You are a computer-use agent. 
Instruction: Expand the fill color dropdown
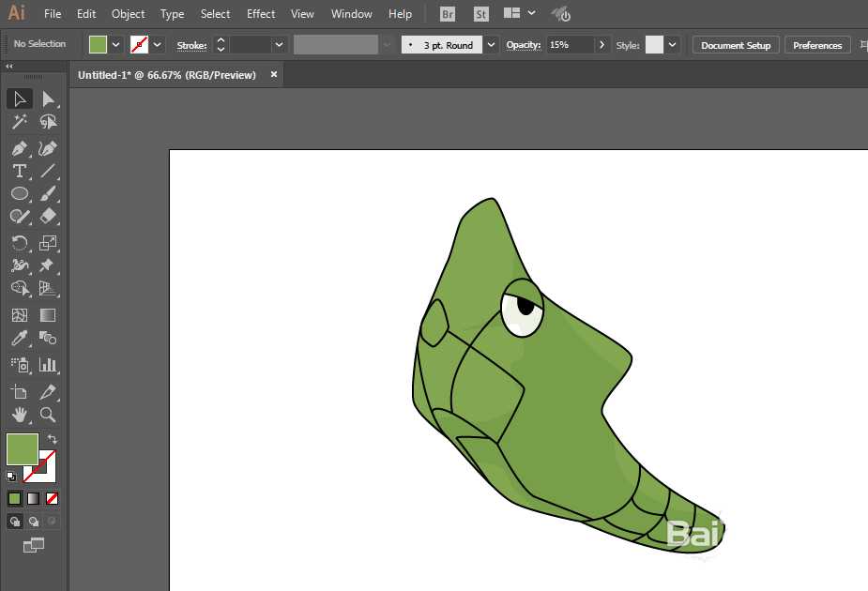pyautogui.click(x=116, y=45)
